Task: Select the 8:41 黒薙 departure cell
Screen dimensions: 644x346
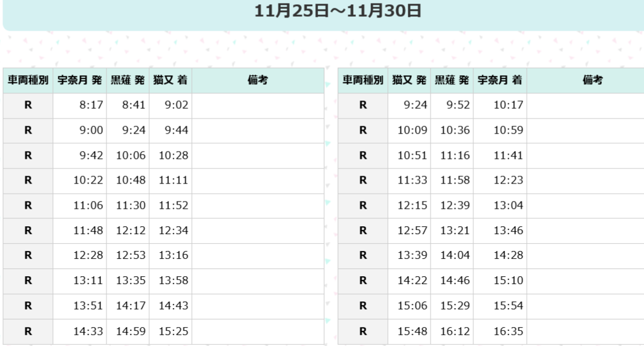Action: tap(133, 105)
